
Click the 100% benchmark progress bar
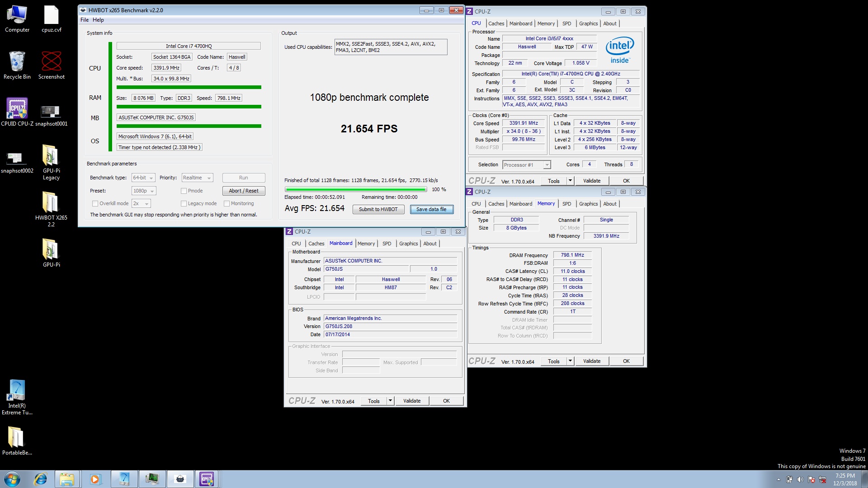[x=356, y=189]
